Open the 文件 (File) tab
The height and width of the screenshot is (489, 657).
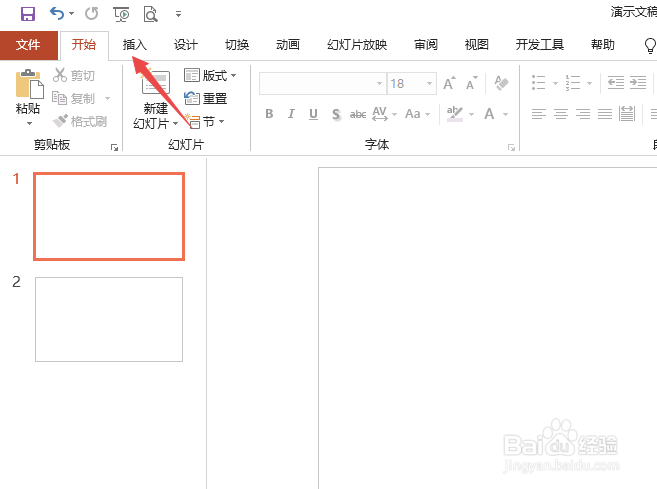[x=28, y=45]
